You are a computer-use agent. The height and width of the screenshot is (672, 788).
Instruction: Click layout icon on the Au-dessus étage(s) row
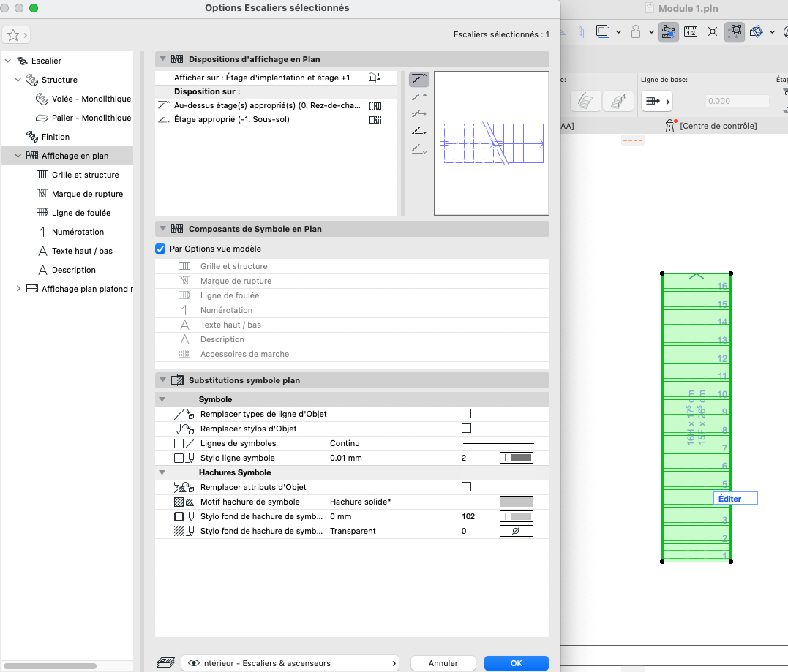[x=375, y=106]
